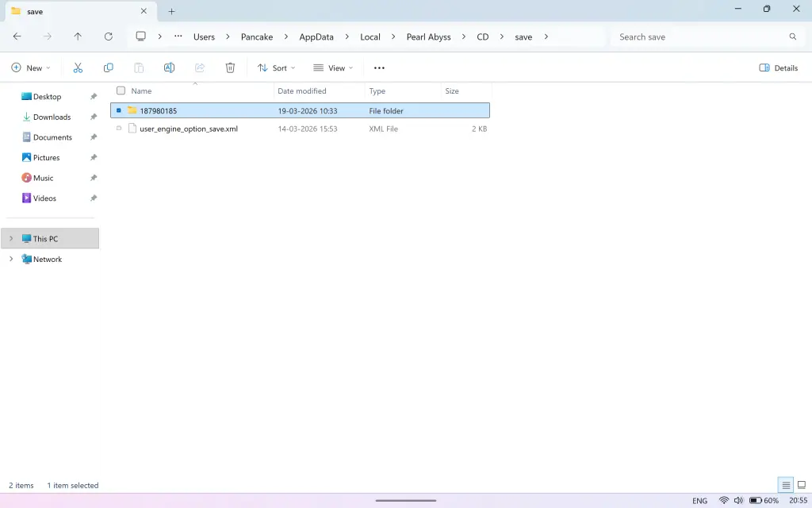812x508 pixels.
Task: Open the New item dropdown
Action: pyautogui.click(x=31, y=68)
